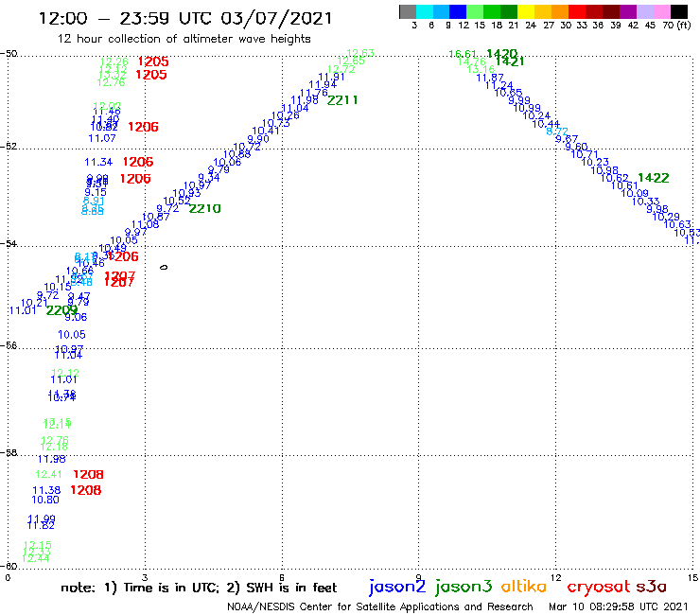This screenshot has width=700, height=615.
Task: Click the bright red 33 ft swatch
Action: tap(577, 11)
